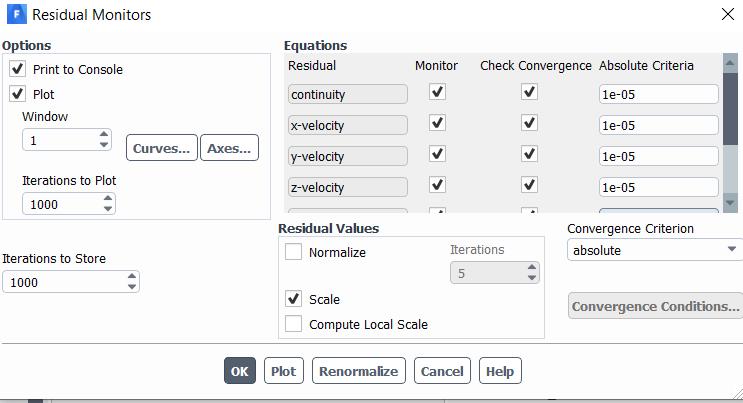Viewport: 743px width, 403px height.
Task: Uncheck Monitor for continuity residual
Action: (x=437, y=92)
